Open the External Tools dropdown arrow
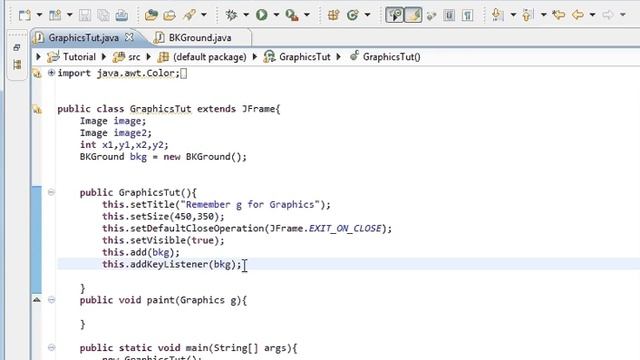The width and height of the screenshot is (640, 360). coord(307,15)
